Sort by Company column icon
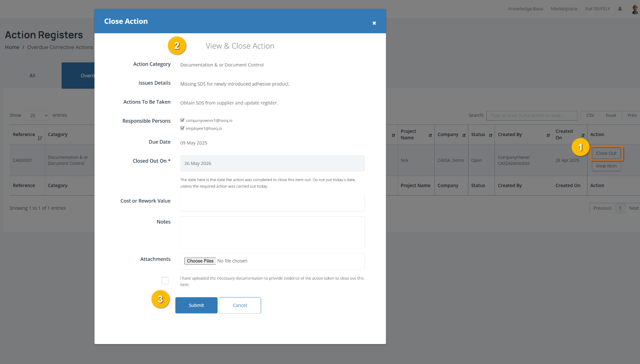Screen dimensions: 640x364 pos(464,135)
